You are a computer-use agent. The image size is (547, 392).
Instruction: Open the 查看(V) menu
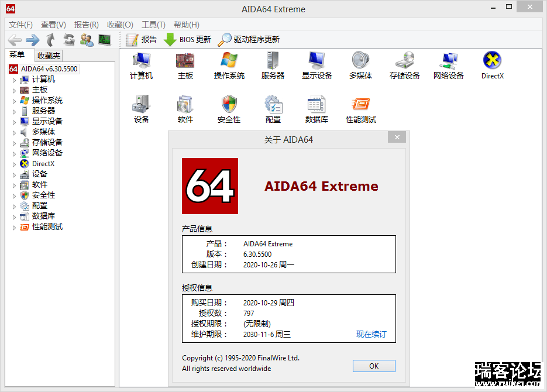(53, 25)
